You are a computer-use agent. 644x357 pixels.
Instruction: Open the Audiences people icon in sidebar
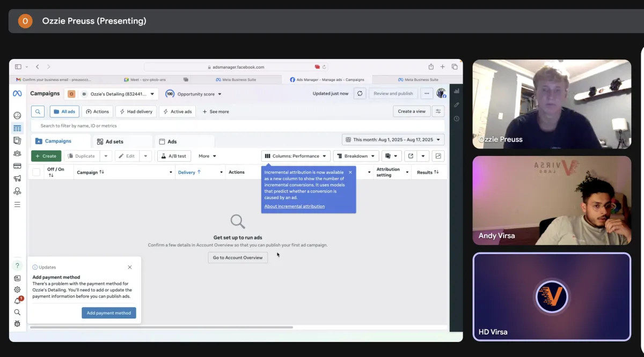coord(17,153)
